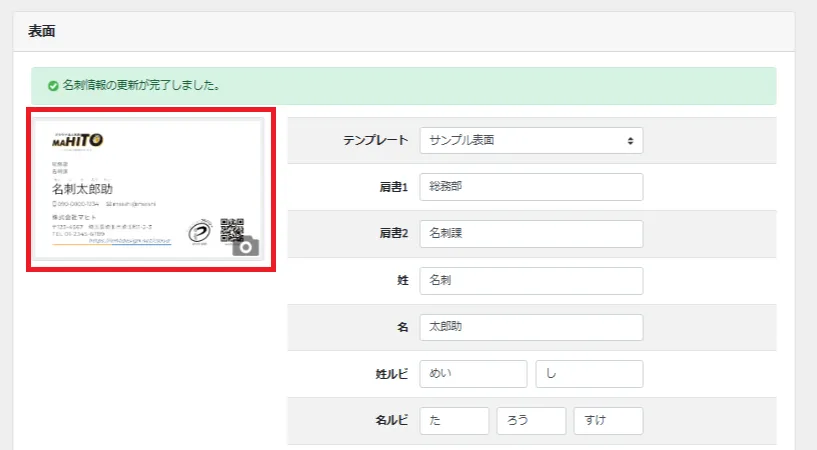Click the 名刺情報の更新が完了しました message text
Screen dimensions: 817x450
(141, 85)
